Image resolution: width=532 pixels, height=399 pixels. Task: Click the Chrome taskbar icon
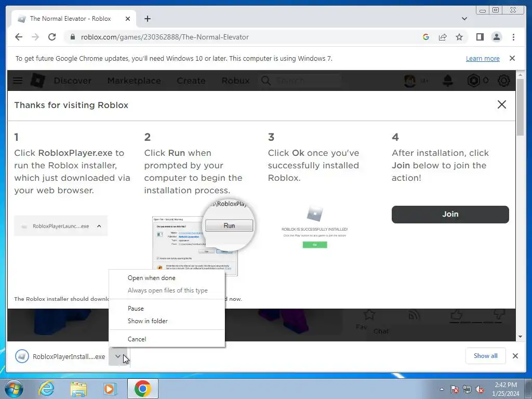click(x=142, y=389)
